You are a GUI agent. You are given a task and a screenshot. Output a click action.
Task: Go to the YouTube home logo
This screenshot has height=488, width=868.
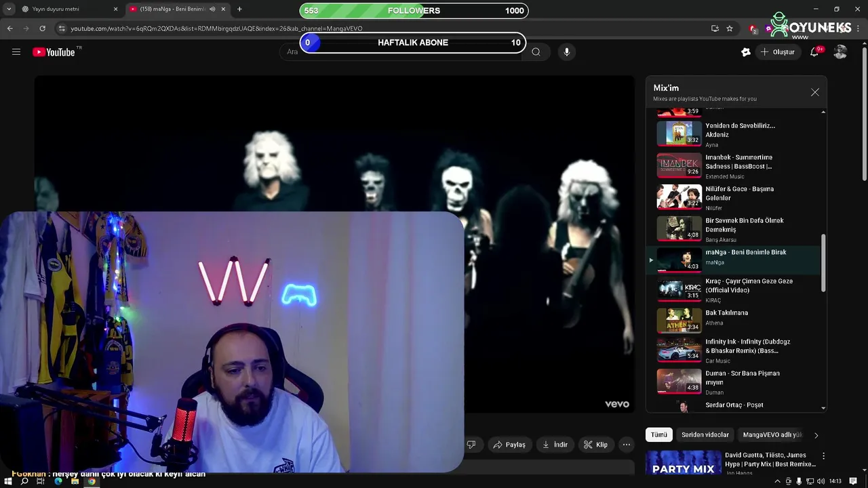click(54, 52)
